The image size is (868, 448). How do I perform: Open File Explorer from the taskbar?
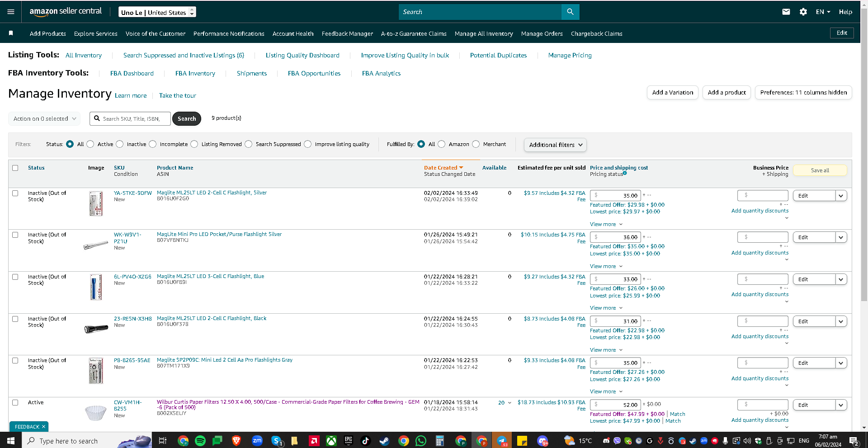(294, 441)
